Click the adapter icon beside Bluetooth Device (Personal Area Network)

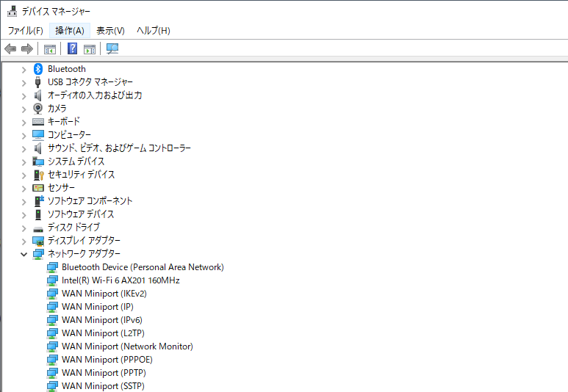[52, 267]
